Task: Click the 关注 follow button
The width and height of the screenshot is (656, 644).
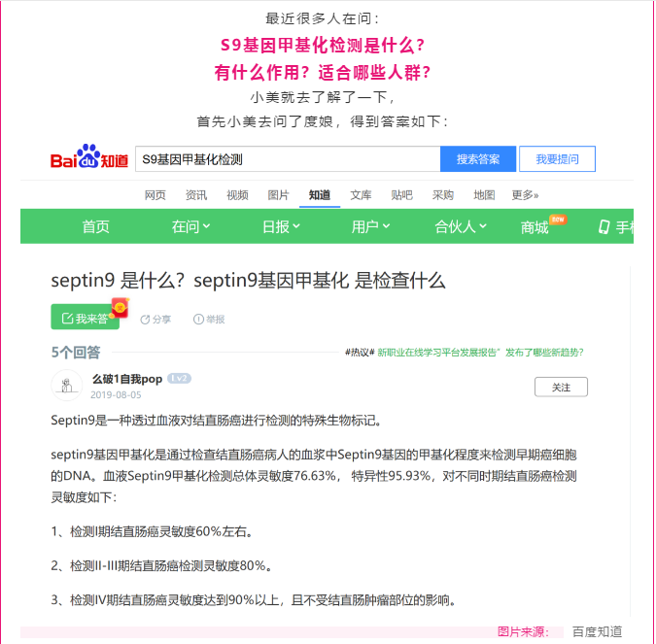Action: (561, 387)
